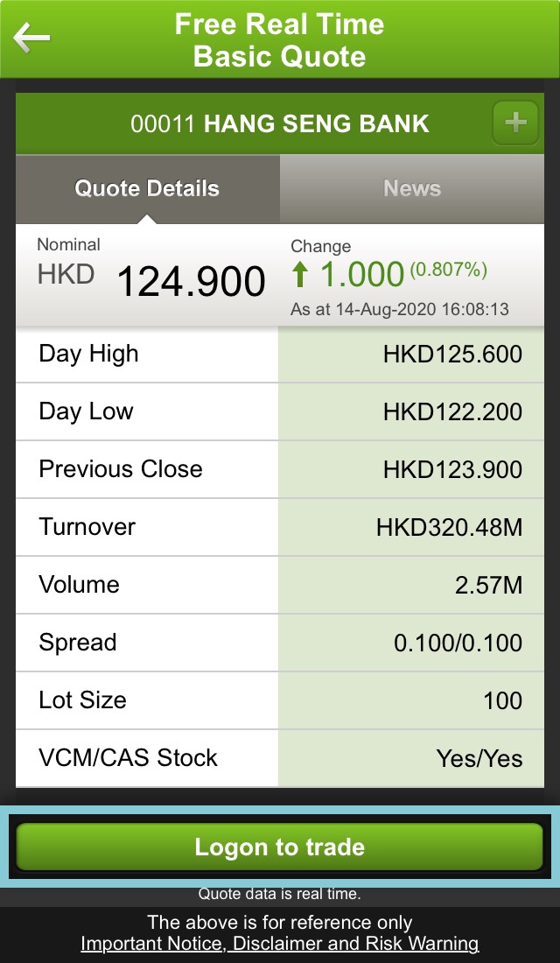Select the Spread row 0.100/0.100
560x963 pixels.
[x=280, y=643]
